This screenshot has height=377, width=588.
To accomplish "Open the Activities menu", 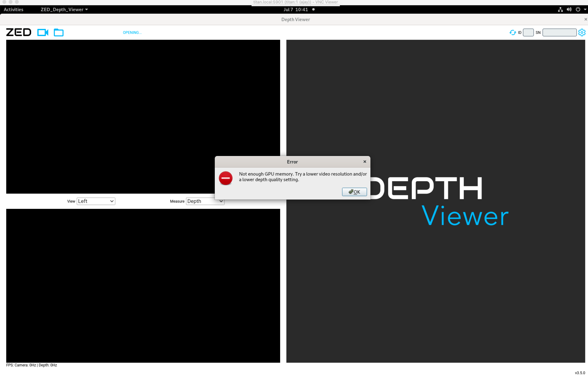I will [14, 9].
